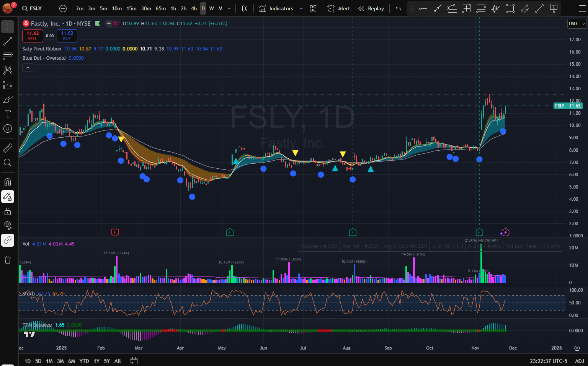Image resolution: width=588 pixels, height=366 pixels.
Task: Open the USD currency dropdown
Action: pyautogui.click(x=577, y=24)
